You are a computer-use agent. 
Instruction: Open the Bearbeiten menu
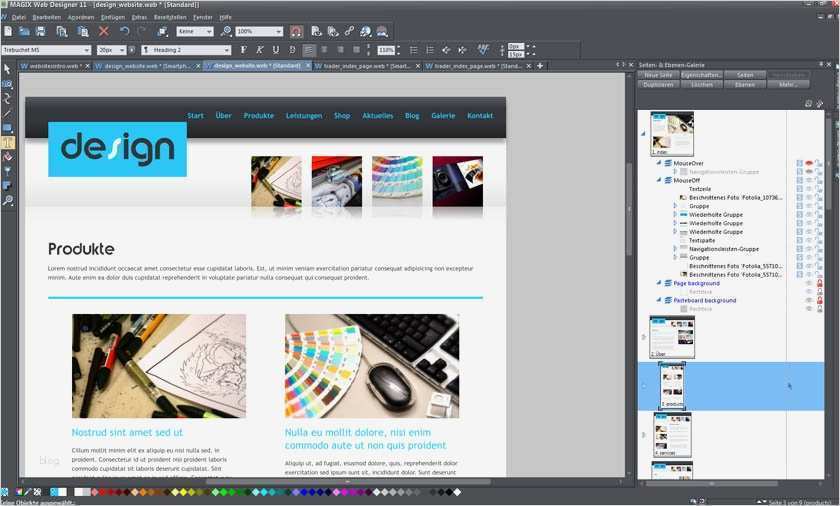click(x=47, y=17)
